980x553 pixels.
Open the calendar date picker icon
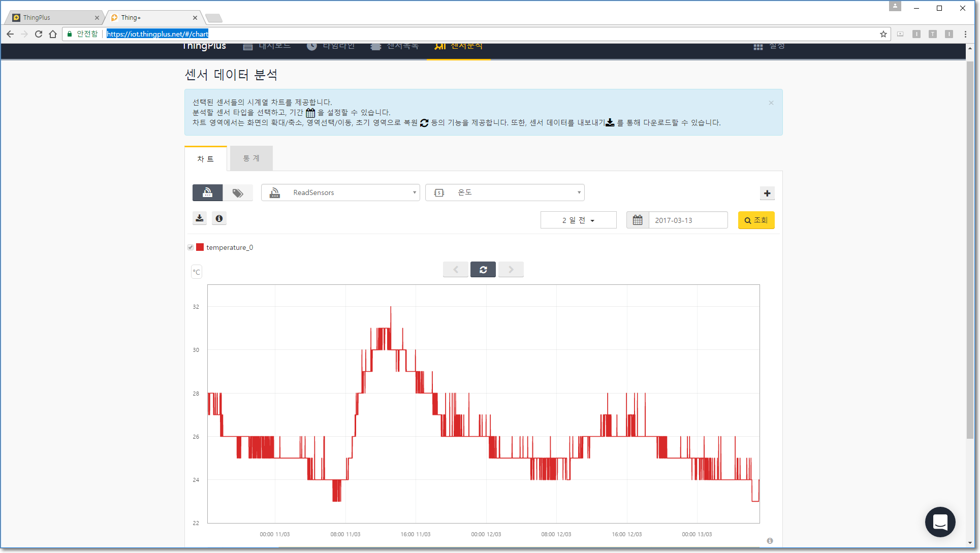coord(638,220)
